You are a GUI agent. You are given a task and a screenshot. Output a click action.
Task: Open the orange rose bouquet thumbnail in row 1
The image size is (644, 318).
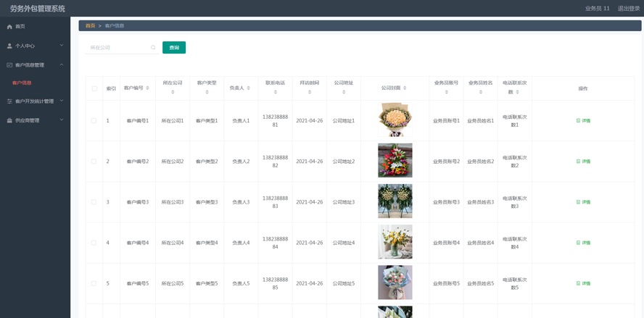point(395,120)
